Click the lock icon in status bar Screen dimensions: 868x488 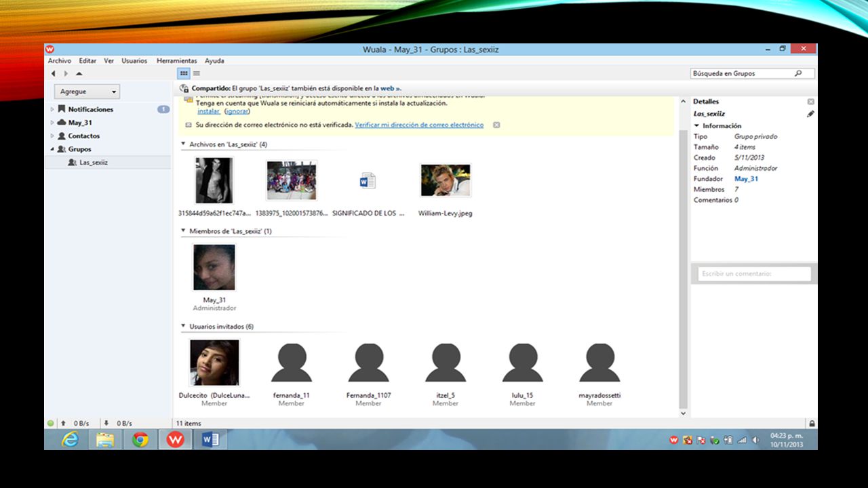pyautogui.click(x=812, y=424)
